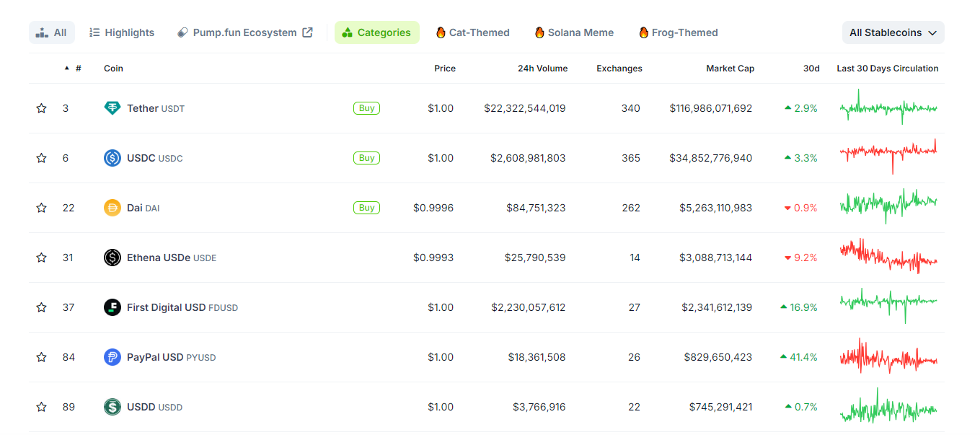Image resolution: width=980 pixels, height=435 pixels.
Task: Click the fire icon beside Frog-Themed
Action: pyautogui.click(x=643, y=32)
